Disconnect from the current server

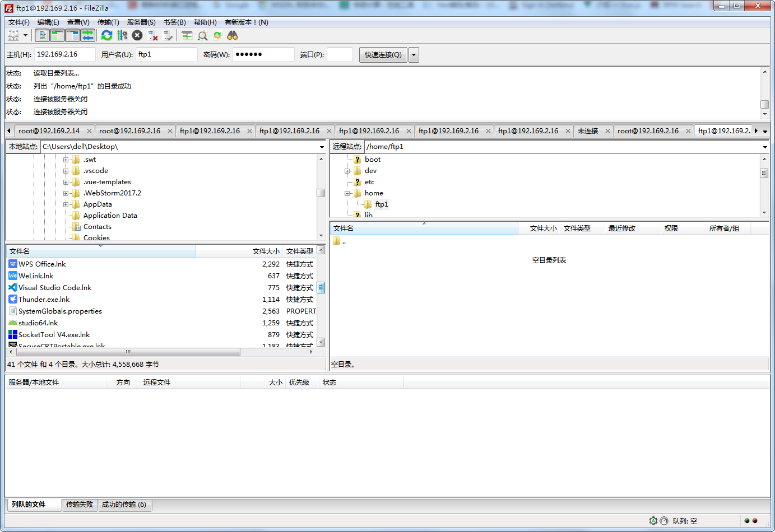click(153, 35)
